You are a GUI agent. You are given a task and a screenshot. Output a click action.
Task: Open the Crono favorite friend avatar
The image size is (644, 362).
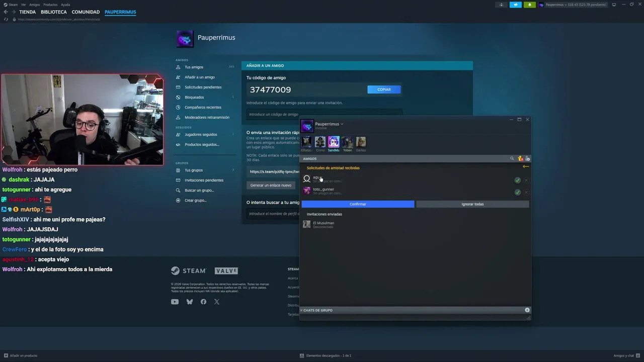click(320, 142)
